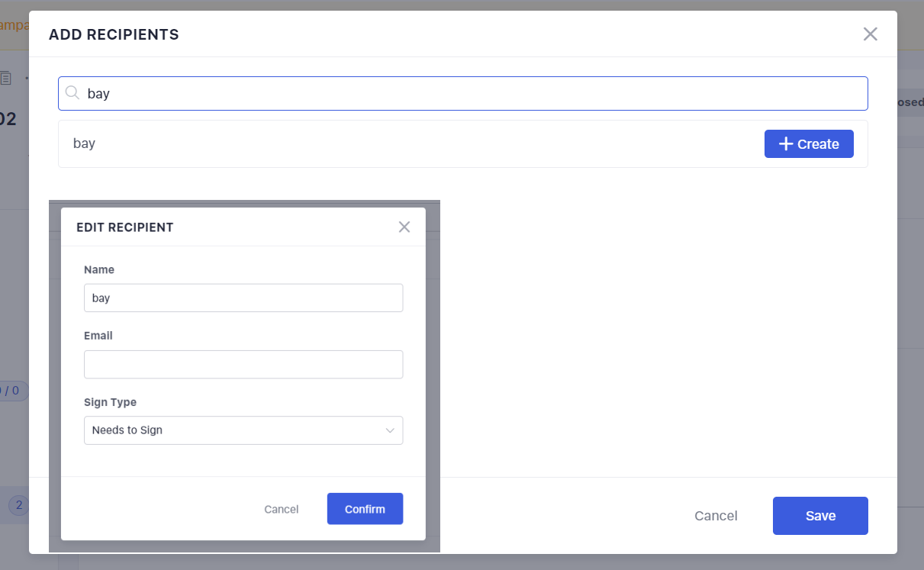Image resolution: width=924 pixels, height=570 pixels.
Task: Cancel the Edit Recipient dialog
Action: tap(281, 508)
